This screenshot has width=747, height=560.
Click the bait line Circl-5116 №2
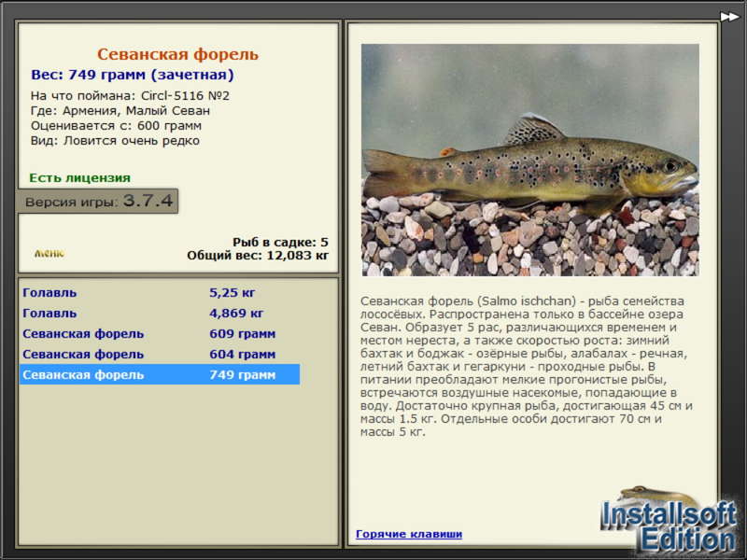click(130, 96)
